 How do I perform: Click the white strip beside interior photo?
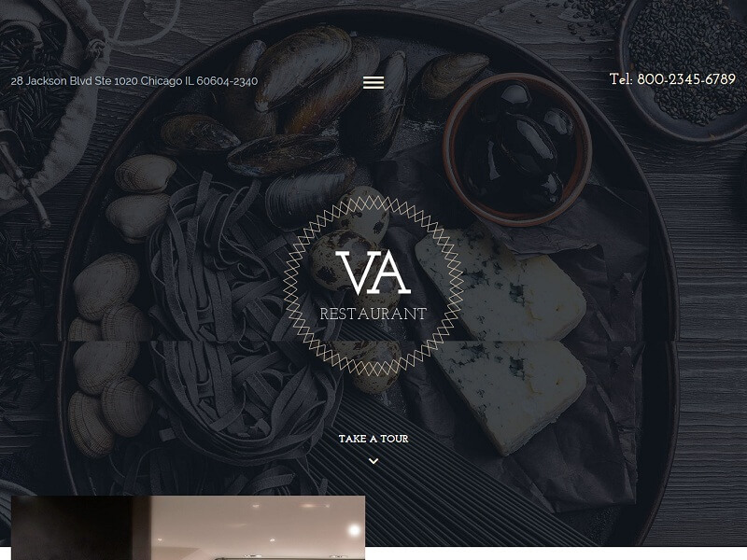click(556, 553)
